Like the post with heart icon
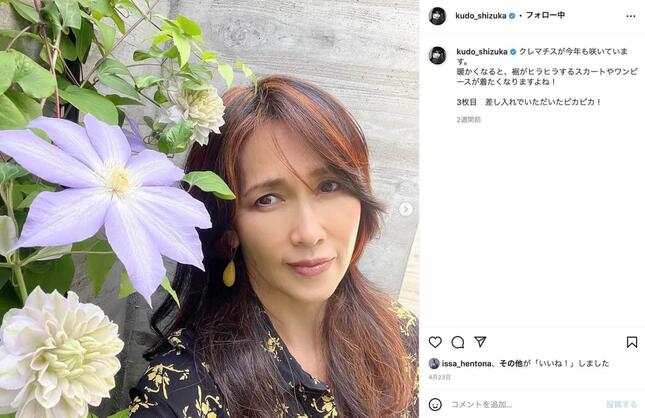645x418 pixels. click(x=435, y=342)
